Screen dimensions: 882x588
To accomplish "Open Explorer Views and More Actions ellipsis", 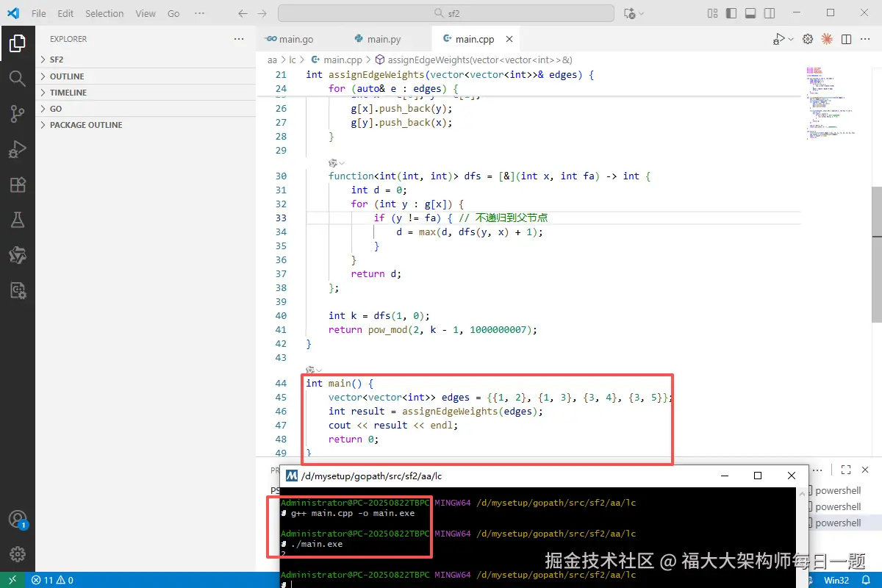I will click(x=239, y=39).
